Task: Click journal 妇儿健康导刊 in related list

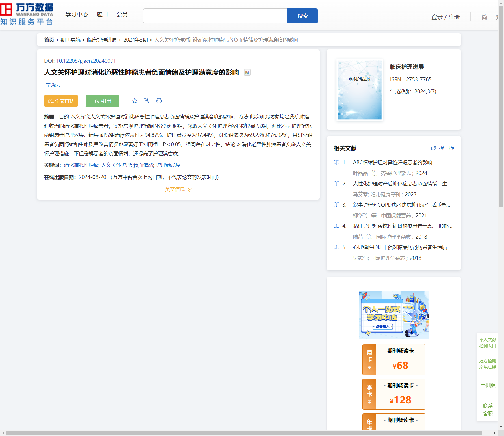Action: click(x=385, y=194)
